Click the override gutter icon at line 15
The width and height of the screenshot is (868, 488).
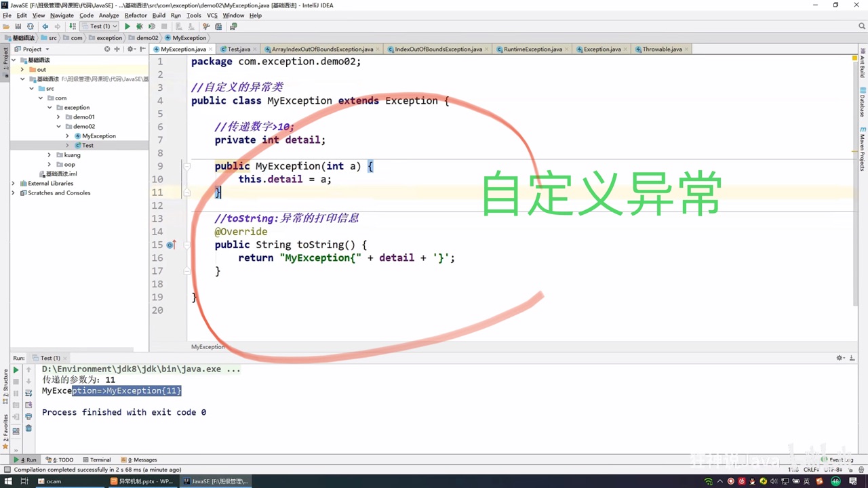[x=171, y=245]
